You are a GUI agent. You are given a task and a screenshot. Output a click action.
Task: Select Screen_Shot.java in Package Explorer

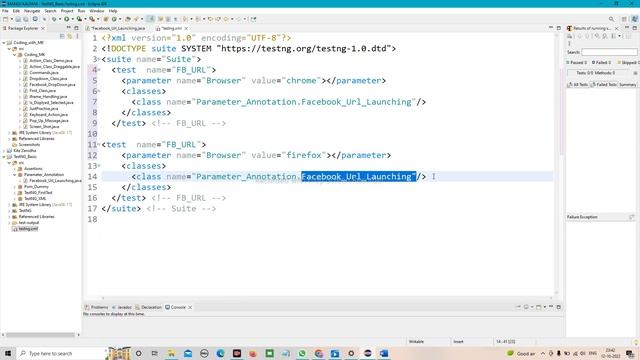41,127
